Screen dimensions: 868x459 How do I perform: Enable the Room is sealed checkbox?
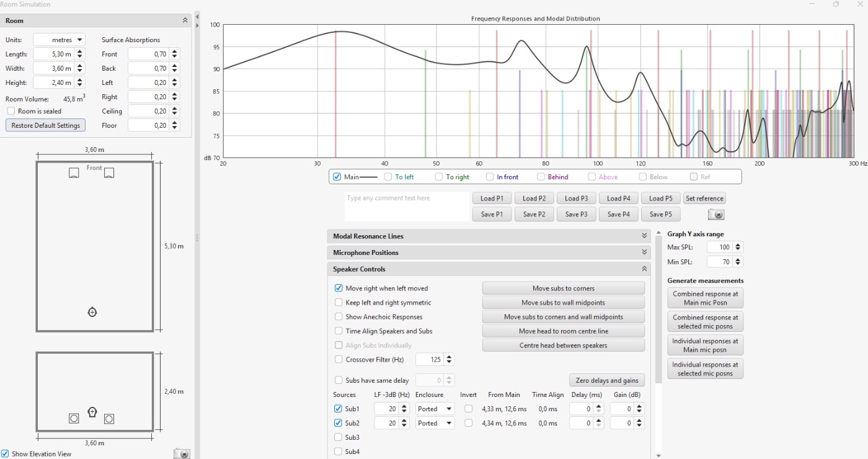pos(11,111)
